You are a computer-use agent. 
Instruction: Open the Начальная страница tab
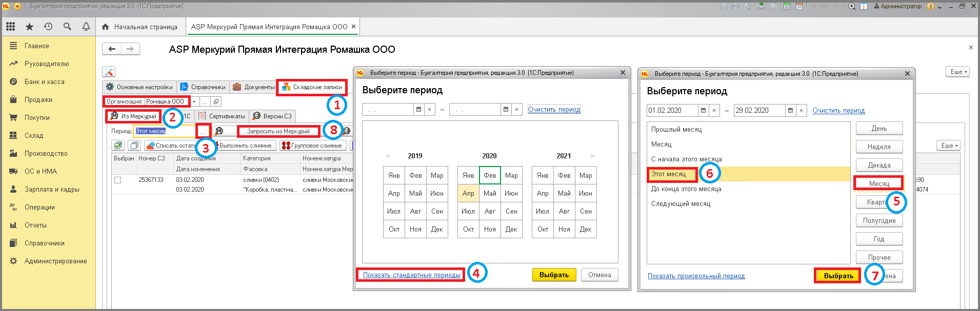(x=140, y=27)
